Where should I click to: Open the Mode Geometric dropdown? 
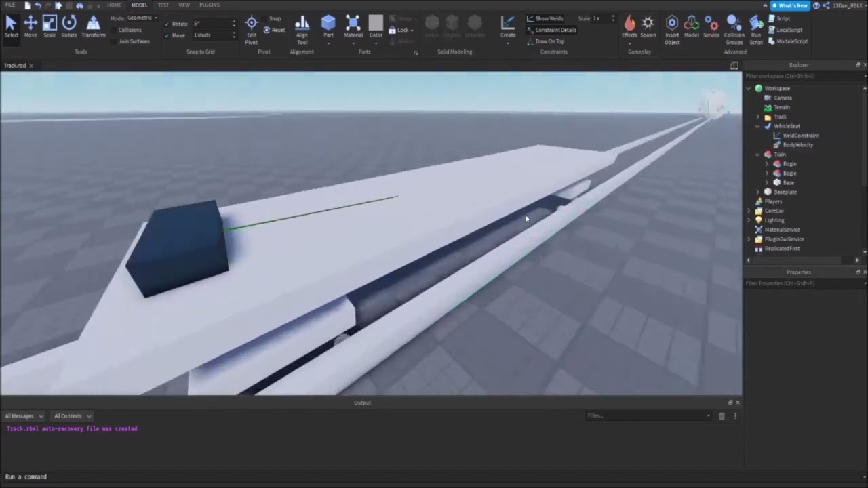pos(142,18)
